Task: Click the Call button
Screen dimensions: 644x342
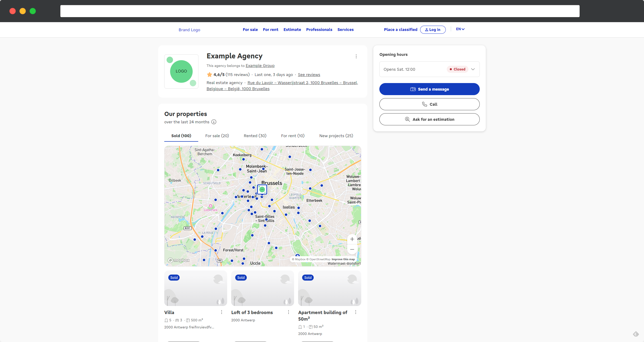Action: (x=429, y=104)
